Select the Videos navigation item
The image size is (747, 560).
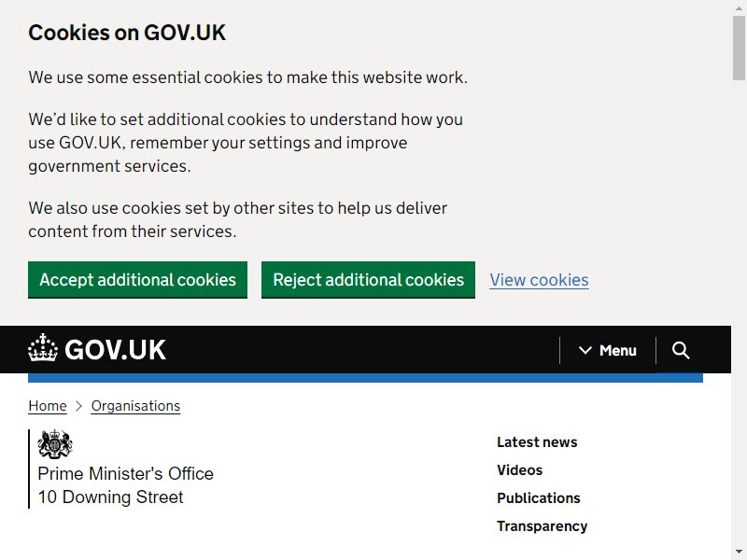[520, 470]
